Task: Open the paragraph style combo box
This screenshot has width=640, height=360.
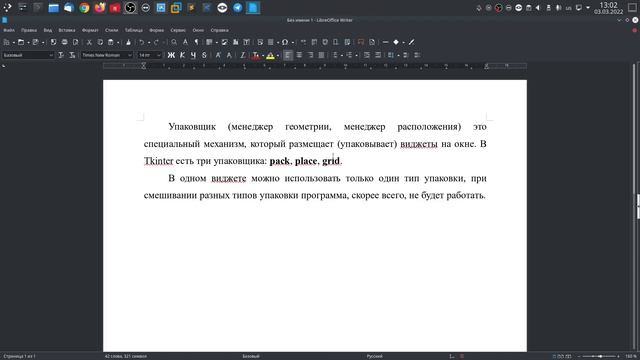Action: pyautogui.click(x=28, y=55)
